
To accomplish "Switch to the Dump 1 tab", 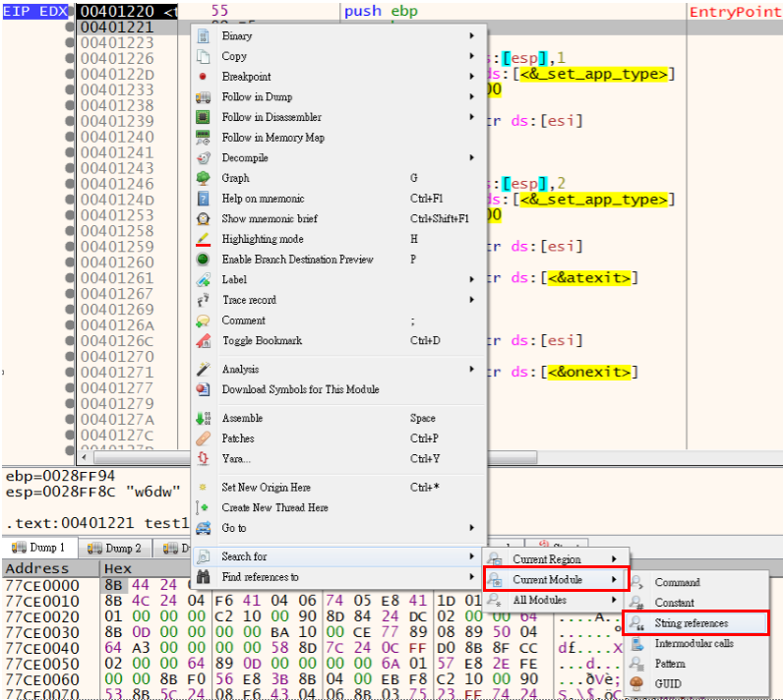I will coord(39,548).
